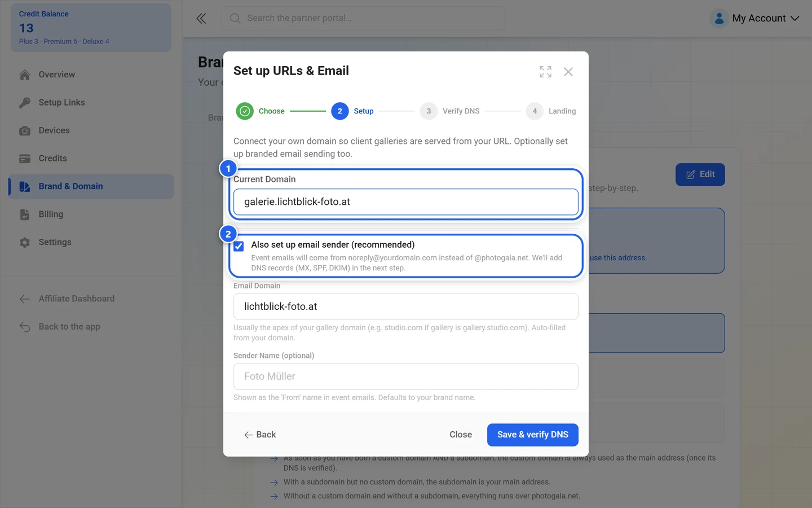Click the Billing document icon

point(25,214)
